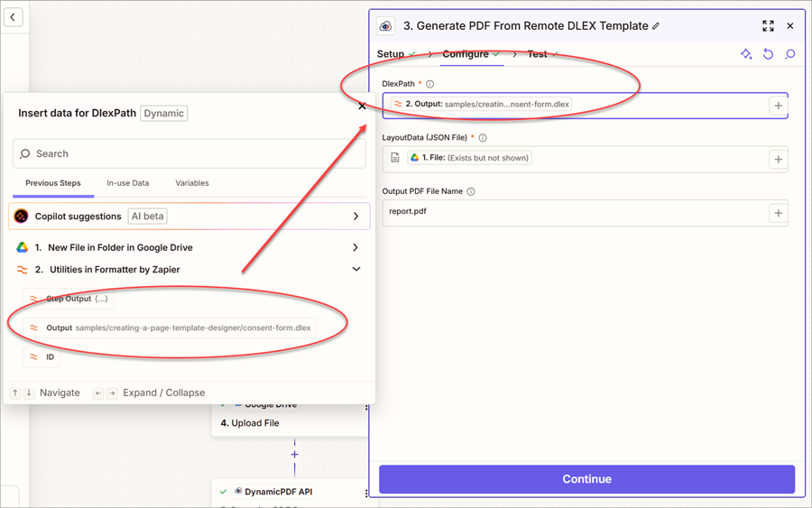Expand the step editor to full screen
The height and width of the screenshot is (508, 812).
pos(768,26)
